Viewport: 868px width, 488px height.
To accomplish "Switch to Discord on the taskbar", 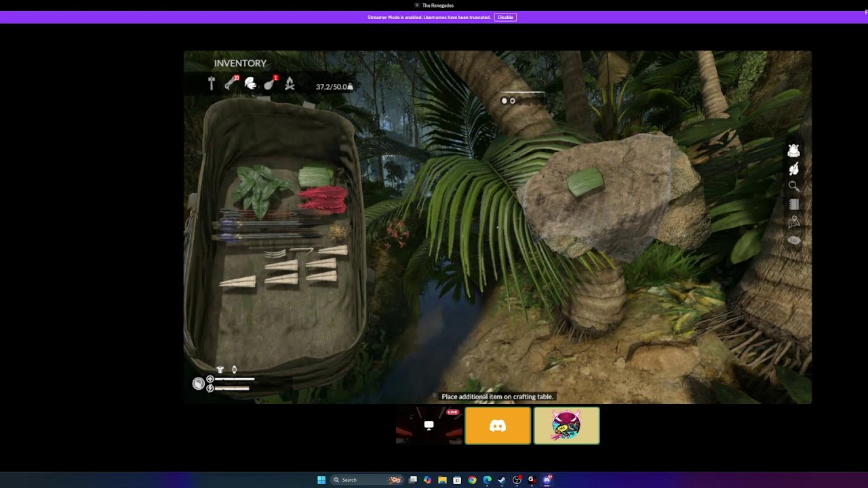I will point(547,480).
